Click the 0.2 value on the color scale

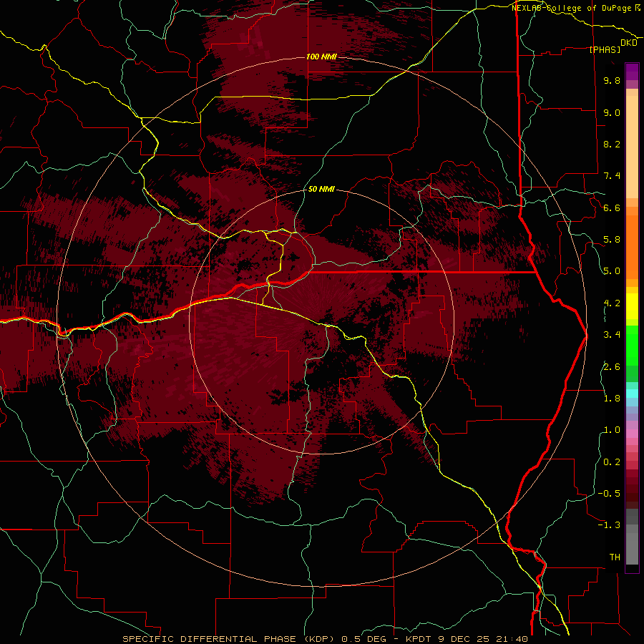612,462
